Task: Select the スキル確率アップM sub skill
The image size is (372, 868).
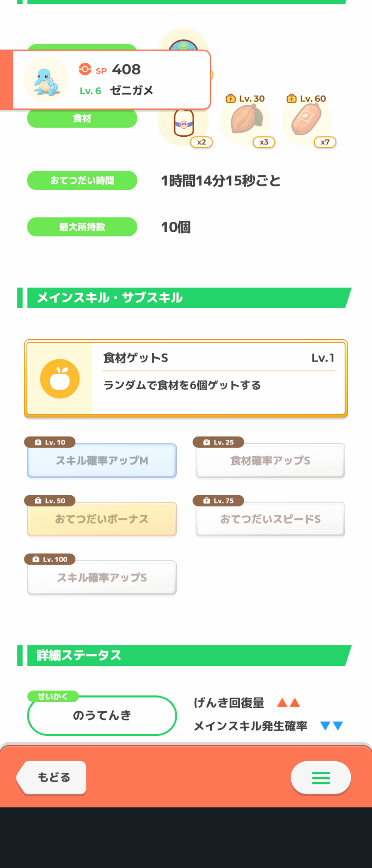Action: pos(102,460)
